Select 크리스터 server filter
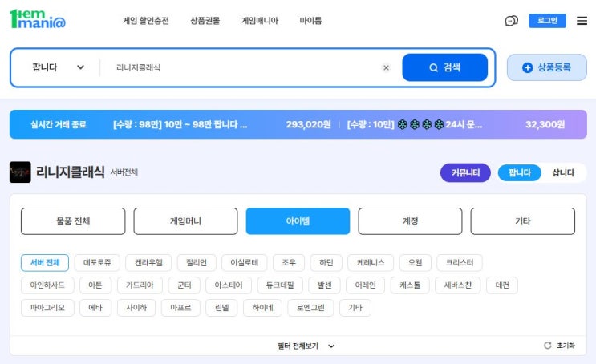 tap(460, 262)
